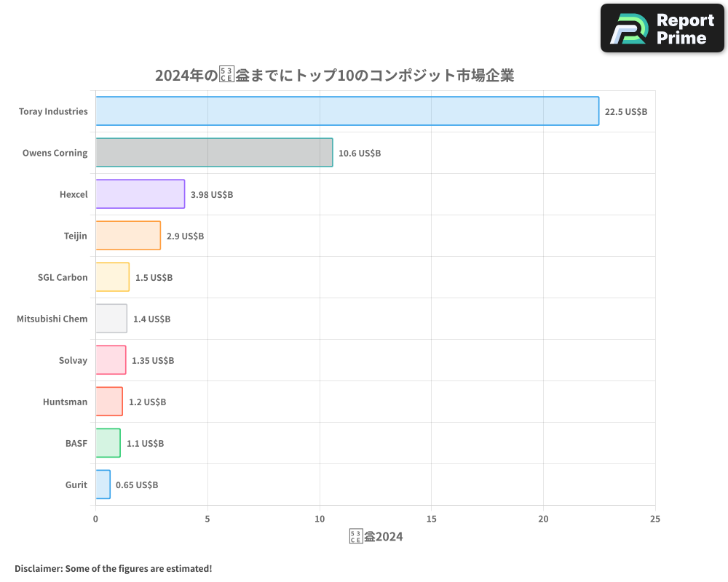Click the Hexcel purple bar
This screenshot has height=582, width=728.
pos(138,194)
